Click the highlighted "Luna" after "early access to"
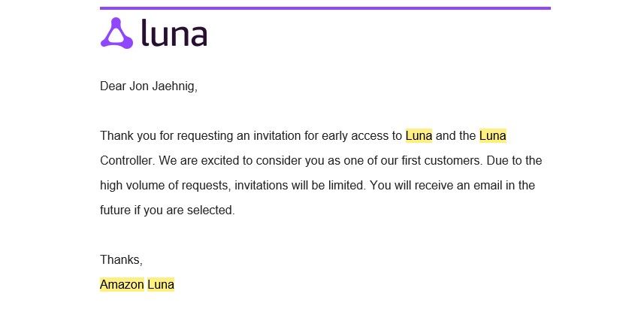Viewport: 644px width, 315px height. (419, 136)
